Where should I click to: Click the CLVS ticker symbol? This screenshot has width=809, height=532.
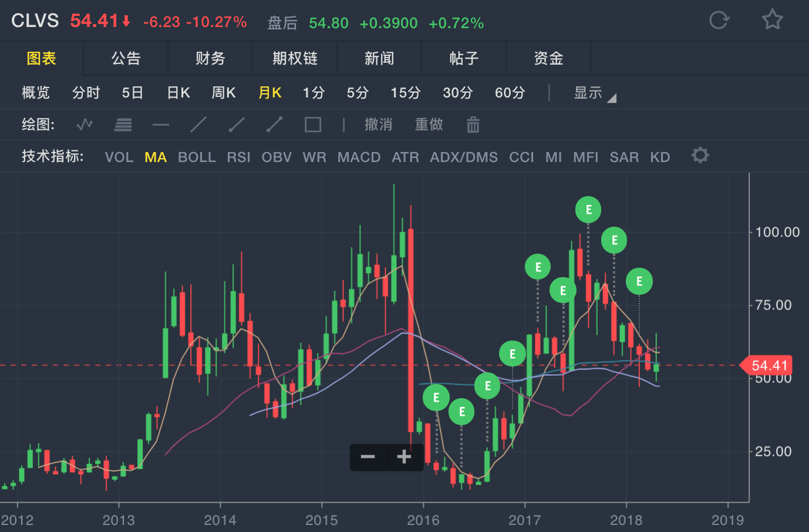[35, 21]
